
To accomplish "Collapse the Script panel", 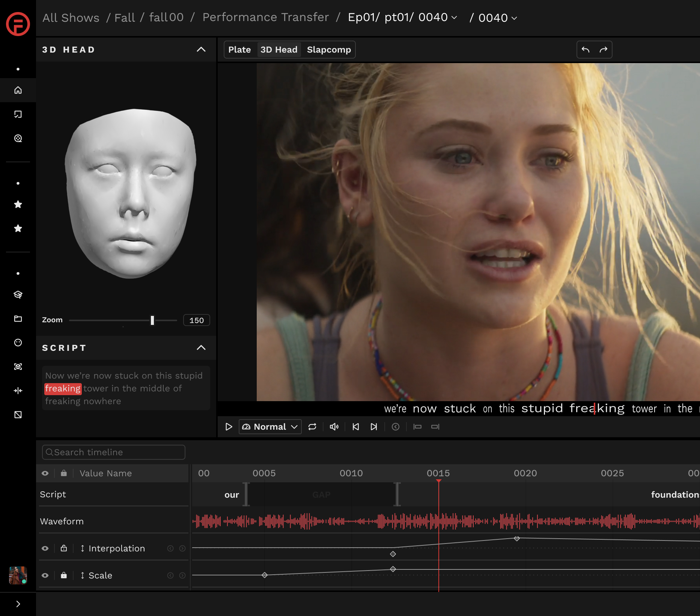I will [x=201, y=347].
